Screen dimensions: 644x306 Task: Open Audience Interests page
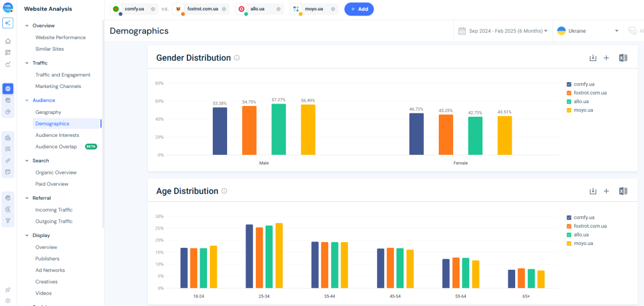pos(57,135)
